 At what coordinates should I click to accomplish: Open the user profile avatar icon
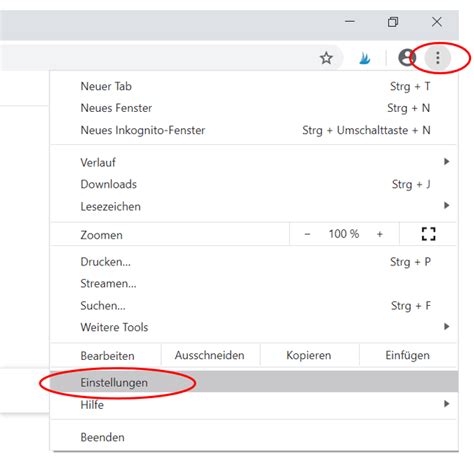click(406, 58)
